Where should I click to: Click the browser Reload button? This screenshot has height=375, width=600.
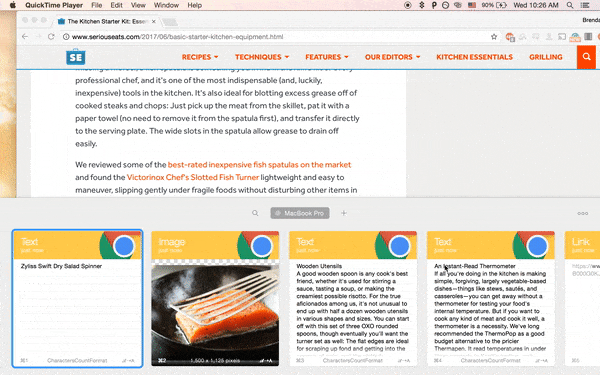coord(51,36)
